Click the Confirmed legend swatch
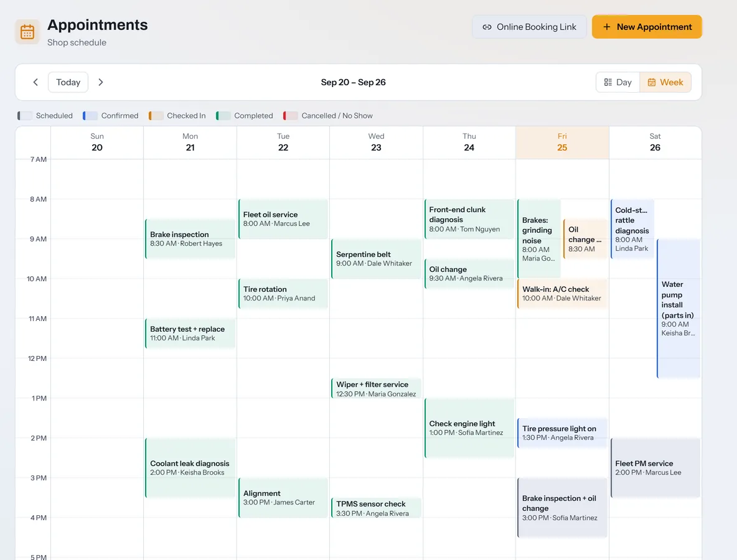This screenshot has width=737, height=560. pos(90,116)
